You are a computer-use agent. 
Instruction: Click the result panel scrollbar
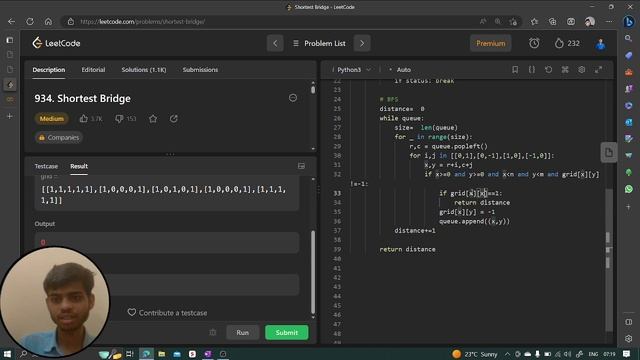coord(313,271)
